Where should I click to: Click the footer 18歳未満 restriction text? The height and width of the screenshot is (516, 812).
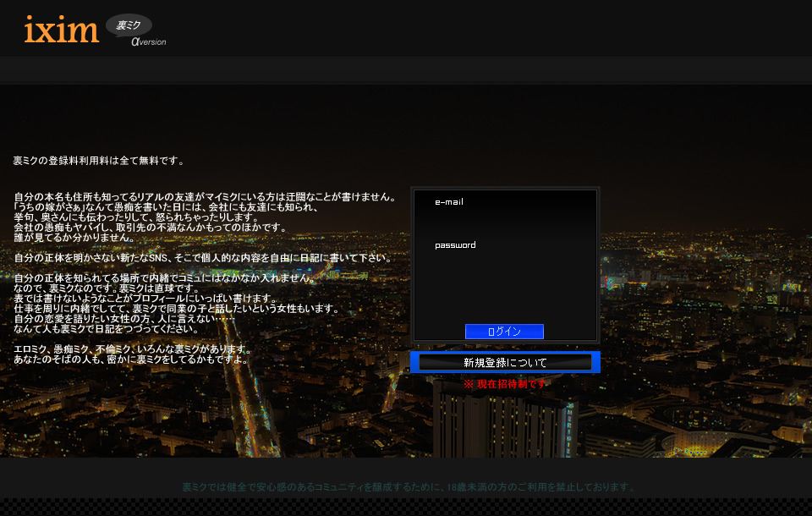tap(409, 487)
